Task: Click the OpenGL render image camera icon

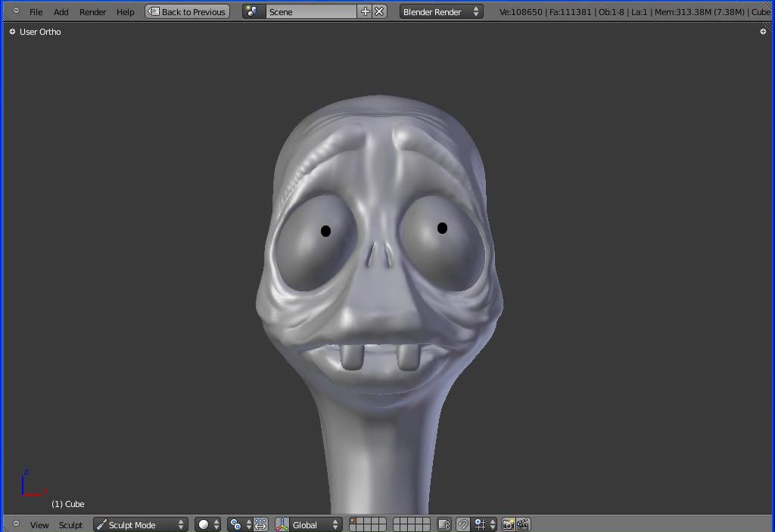Action: 508,524
